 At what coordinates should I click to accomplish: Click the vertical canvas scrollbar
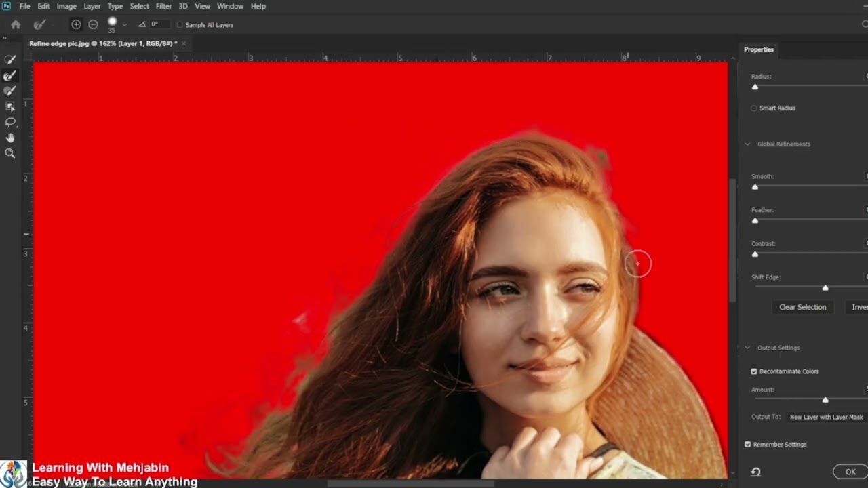[x=732, y=241]
